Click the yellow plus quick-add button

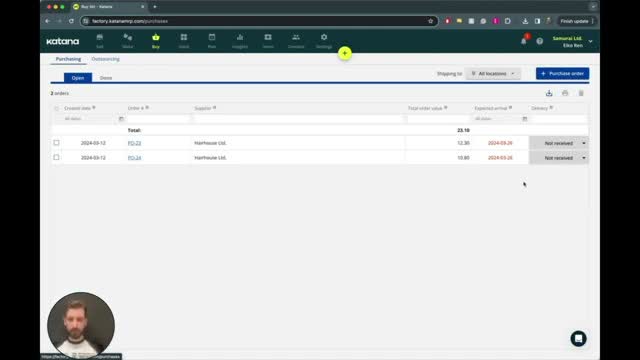(x=345, y=53)
